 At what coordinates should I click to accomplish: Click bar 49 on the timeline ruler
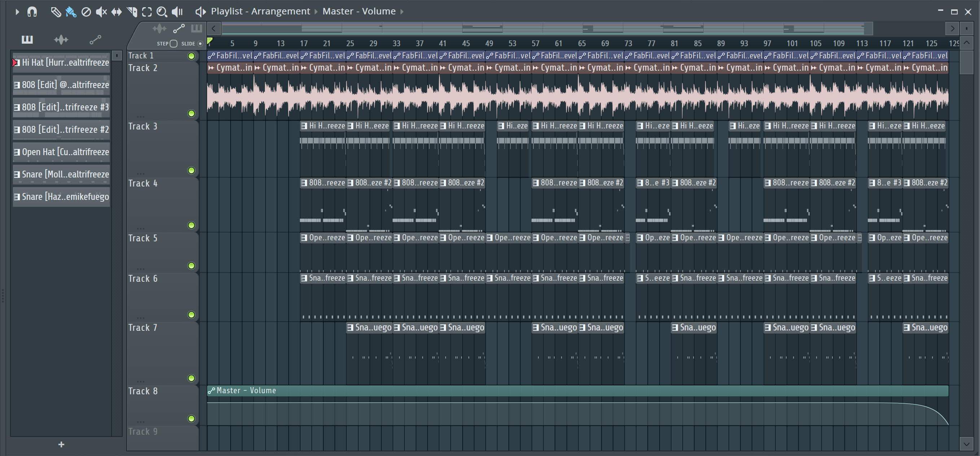[489, 43]
